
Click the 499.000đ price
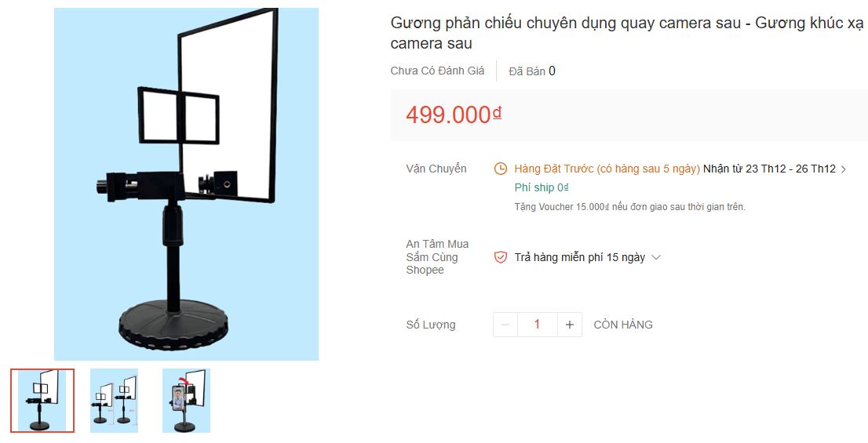pyautogui.click(x=454, y=114)
